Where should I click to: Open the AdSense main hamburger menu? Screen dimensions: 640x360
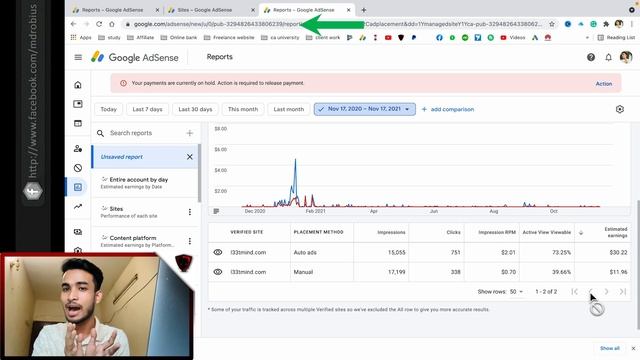click(x=78, y=58)
